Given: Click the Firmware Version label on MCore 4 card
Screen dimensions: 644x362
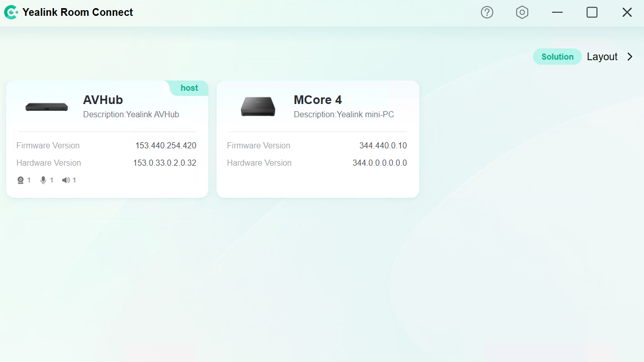Looking at the screenshot, I should coord(259,145).
